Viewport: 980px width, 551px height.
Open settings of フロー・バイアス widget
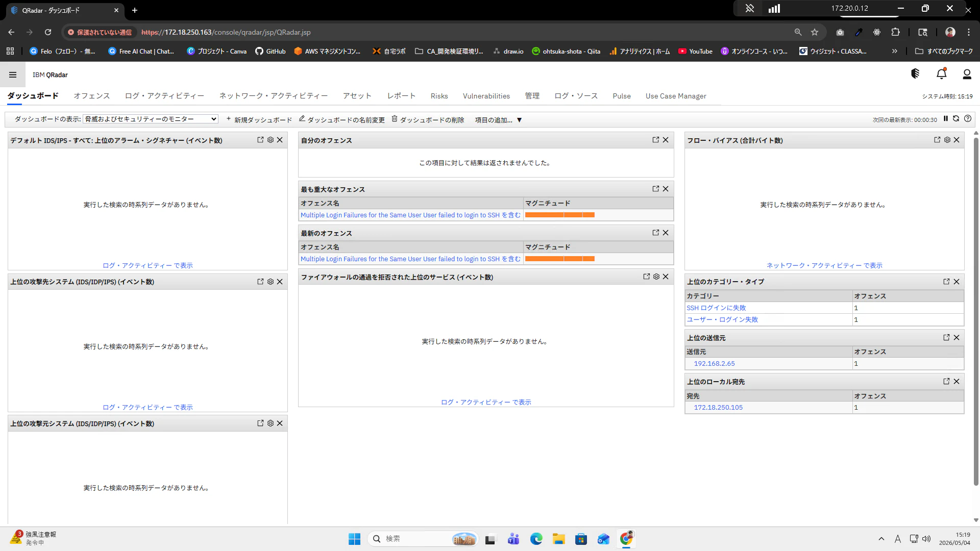(x=947, y=140)
